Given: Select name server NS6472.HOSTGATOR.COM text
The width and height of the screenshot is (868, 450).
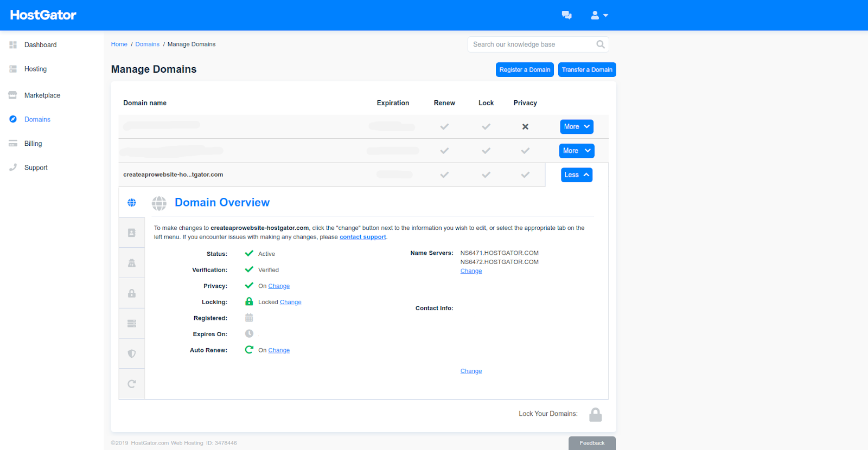Looking at the screenshot, I should pyautogui.click(x=500, y=262).
